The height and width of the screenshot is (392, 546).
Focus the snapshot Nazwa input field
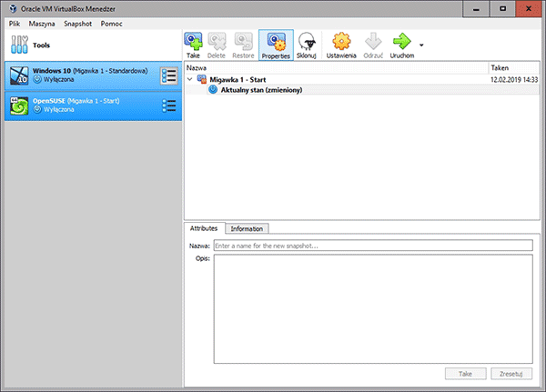coord(373,246)
